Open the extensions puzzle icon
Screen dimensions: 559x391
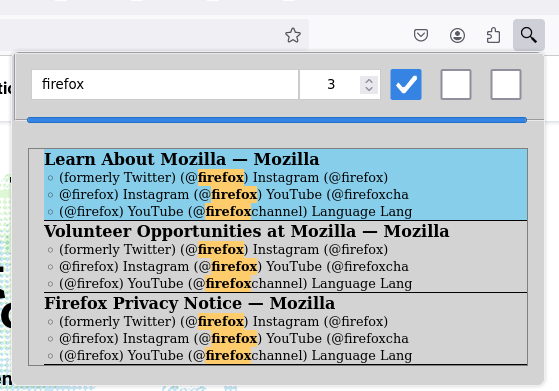[493, 35]
